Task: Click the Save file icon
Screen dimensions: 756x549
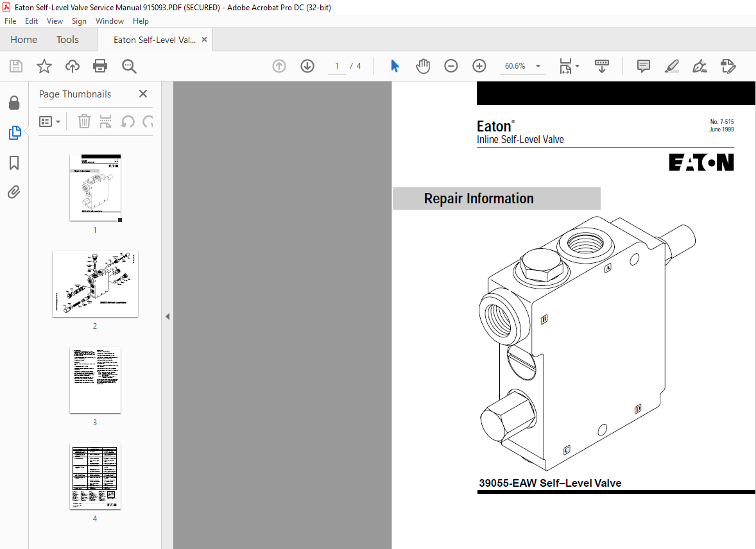Action: tap(16, 66)
